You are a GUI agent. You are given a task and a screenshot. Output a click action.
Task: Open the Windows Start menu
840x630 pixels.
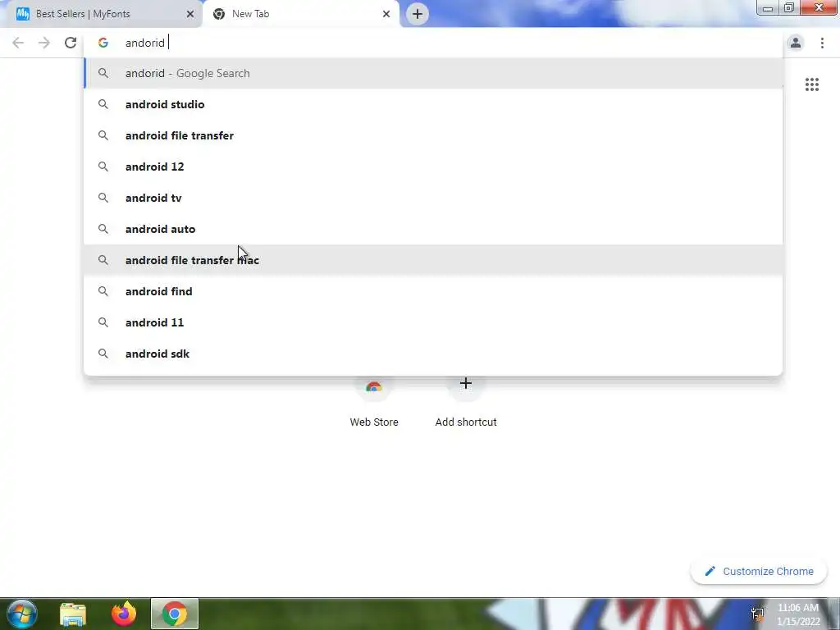coord(22,614)
